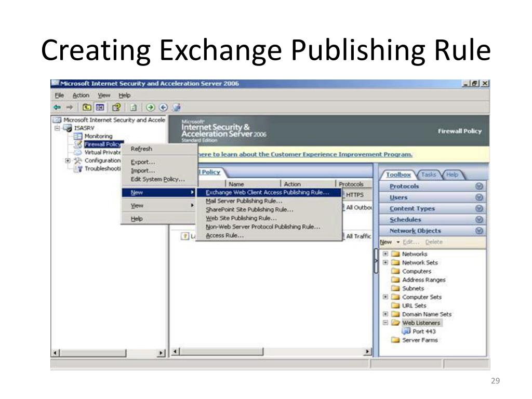Viewport: 532px width, 399px height.
Task: Open the Help menu in the menu bar
Action: pyautogui.click(x=125, y=96)
